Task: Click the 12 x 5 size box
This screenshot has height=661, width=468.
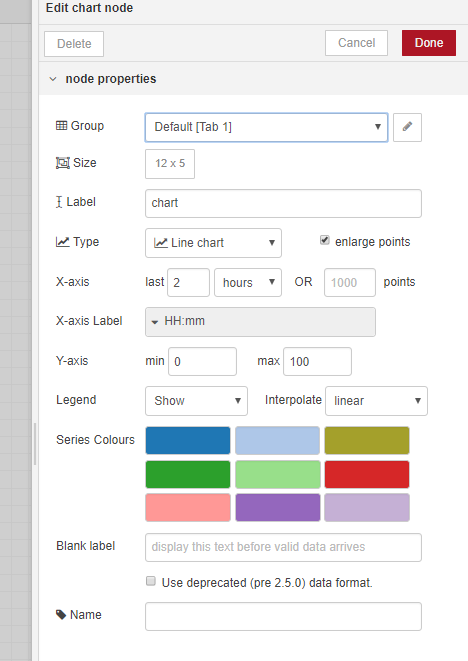Action: 170,164
